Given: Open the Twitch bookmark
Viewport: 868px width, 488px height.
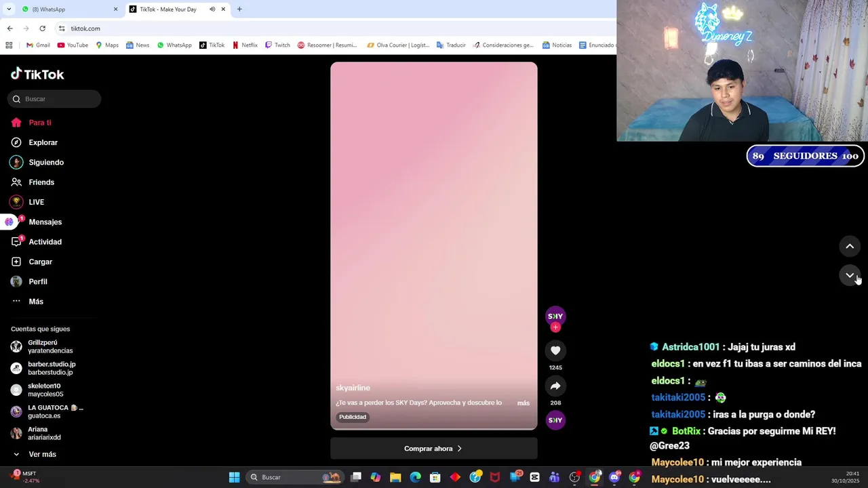Looking at the screenshot, I should pyautogui.click(x=277, y=45).
